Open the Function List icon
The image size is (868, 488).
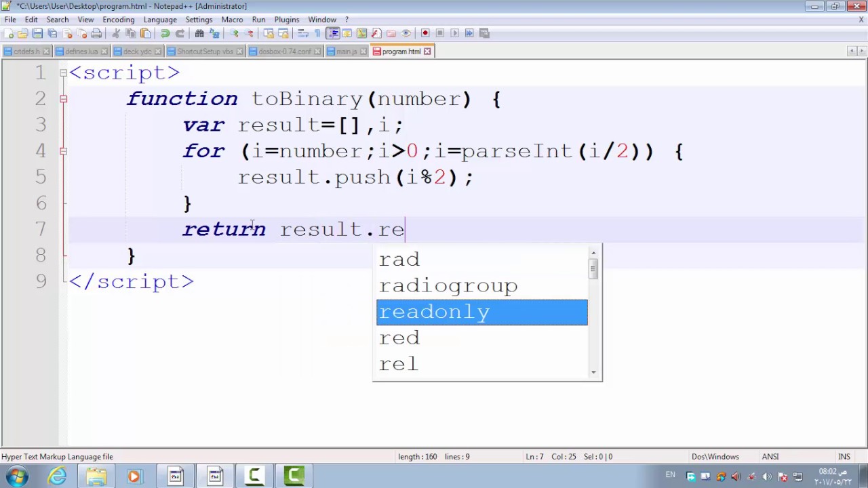pyautogui.click(x=376, y=33)
